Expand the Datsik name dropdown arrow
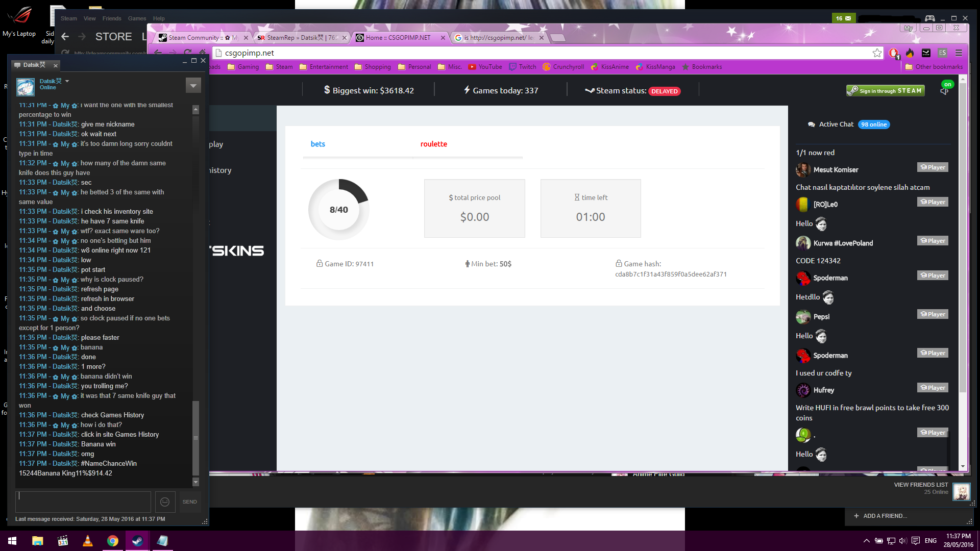Screen dimensions: 980x551 (67, 81)
